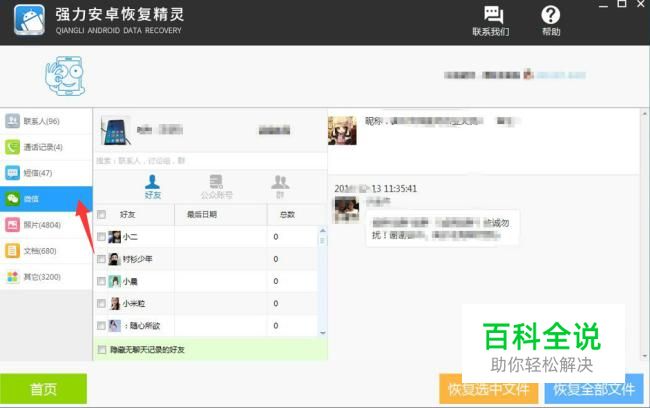Select the friend name 衬衫少年
Image resolution: width=650 pixels, height=408 pixels.
(x=138, y=259)
